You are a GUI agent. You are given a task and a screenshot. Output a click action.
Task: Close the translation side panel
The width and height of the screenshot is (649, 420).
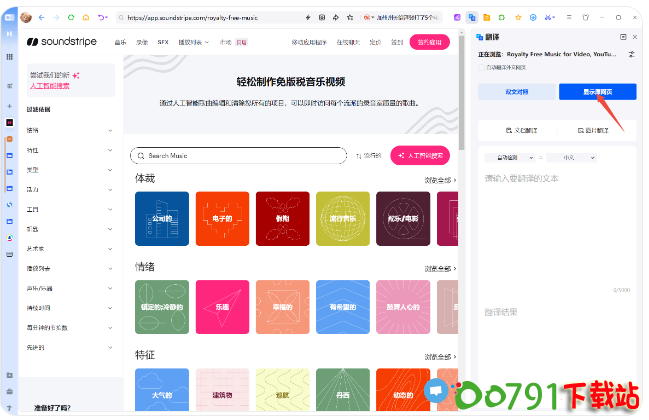pyautogui.click(x=637, y=37)
